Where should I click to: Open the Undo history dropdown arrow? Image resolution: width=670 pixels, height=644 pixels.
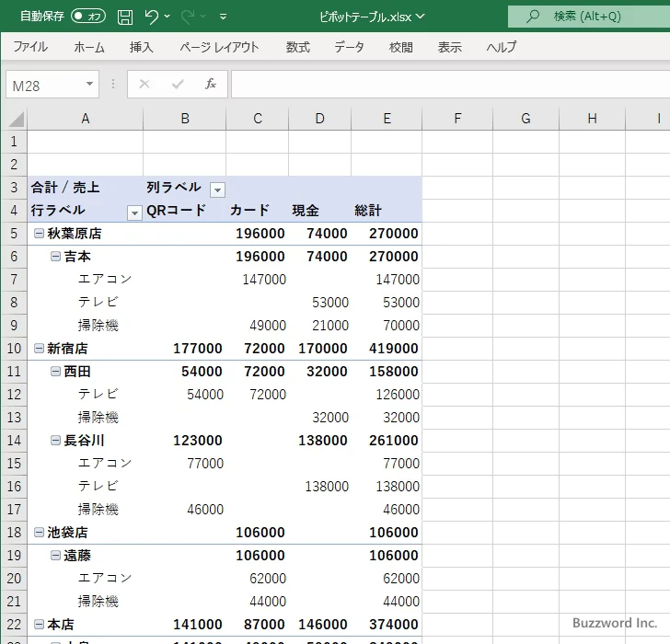pyautogui.click(x=167, y=17)
